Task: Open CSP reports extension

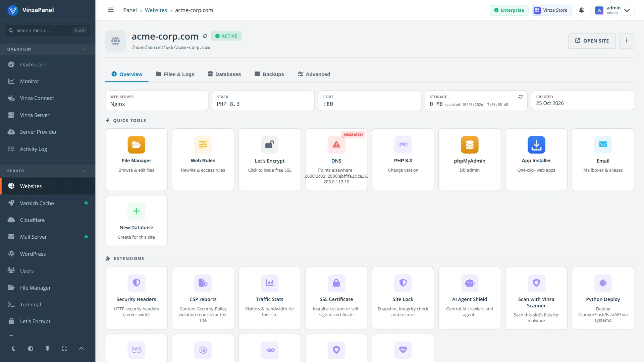Action: 203,298
